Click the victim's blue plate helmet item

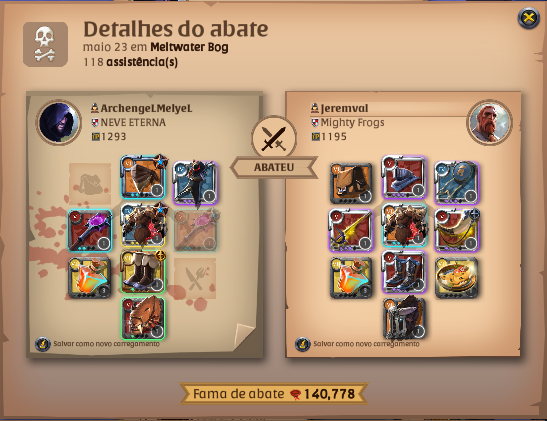pos(404,178)
